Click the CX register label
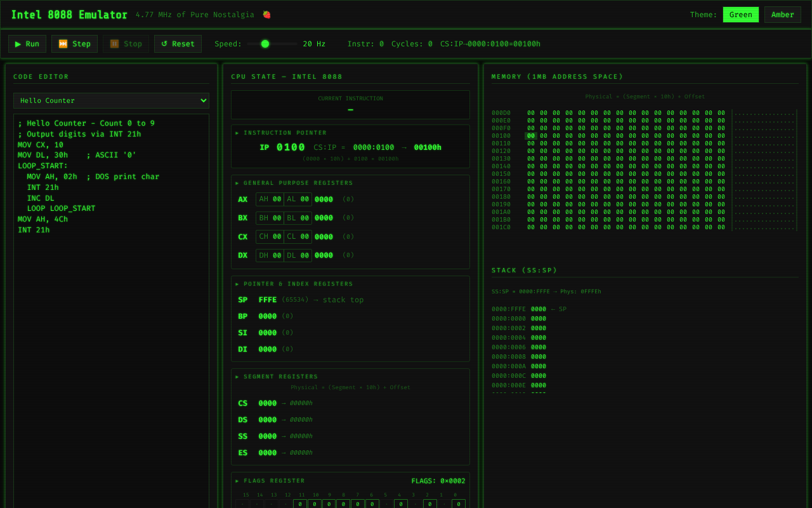This screenshot has height=508, width=812. click(243, 237)
